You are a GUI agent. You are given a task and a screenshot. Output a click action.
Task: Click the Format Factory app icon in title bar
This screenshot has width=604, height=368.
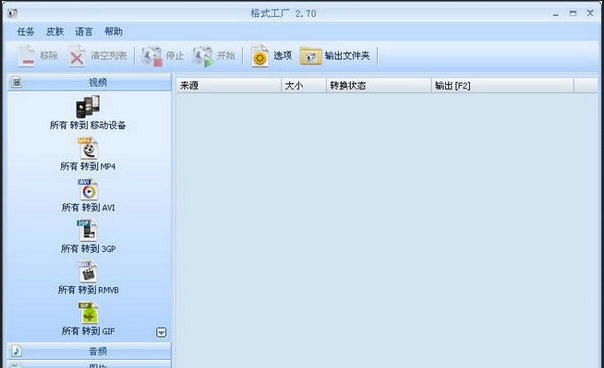(x=12, y=13)
